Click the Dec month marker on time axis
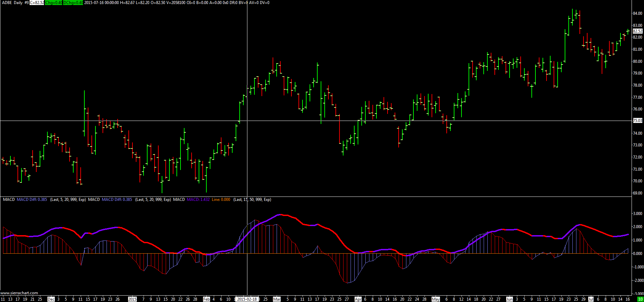This screenshot has width=644, height=302. point(51,299)
